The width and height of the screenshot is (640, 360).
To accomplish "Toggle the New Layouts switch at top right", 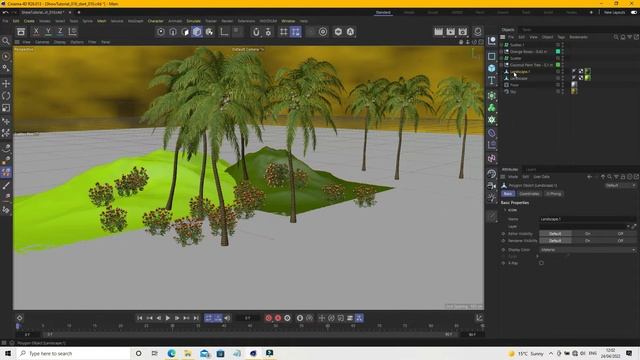I will [634, 12].
